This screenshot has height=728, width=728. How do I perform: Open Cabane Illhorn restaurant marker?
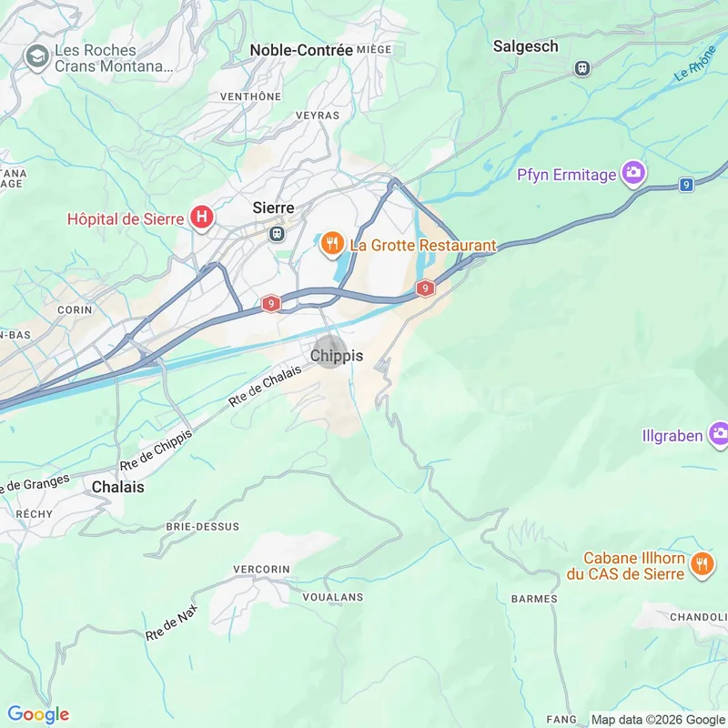pyautogui.click(x=702, y=565)
